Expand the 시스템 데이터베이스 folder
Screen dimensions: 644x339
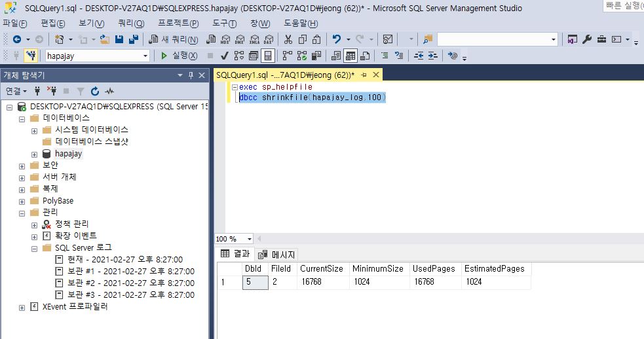(x=35, y=131)
